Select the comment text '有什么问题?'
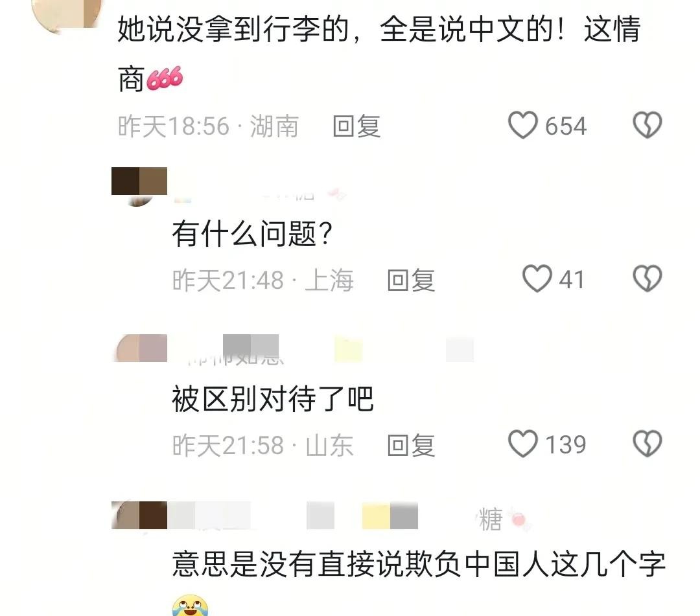The image size is (700, 616). pyautogui.click(x=252, y=234)
